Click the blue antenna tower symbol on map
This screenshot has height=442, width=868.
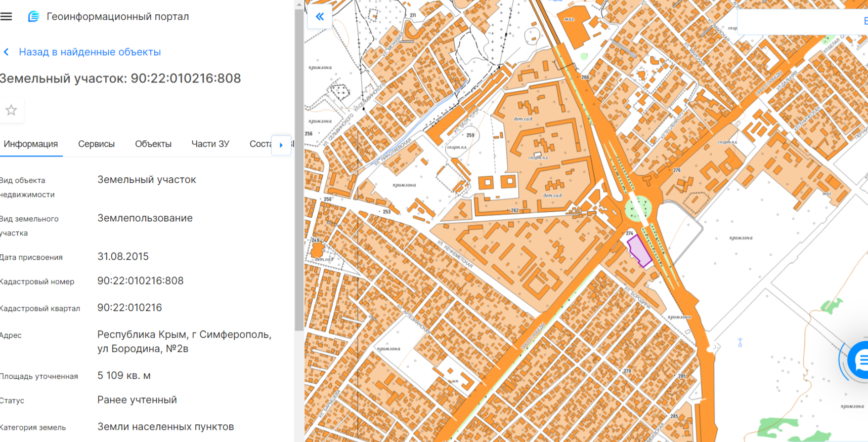pos(740,343)
